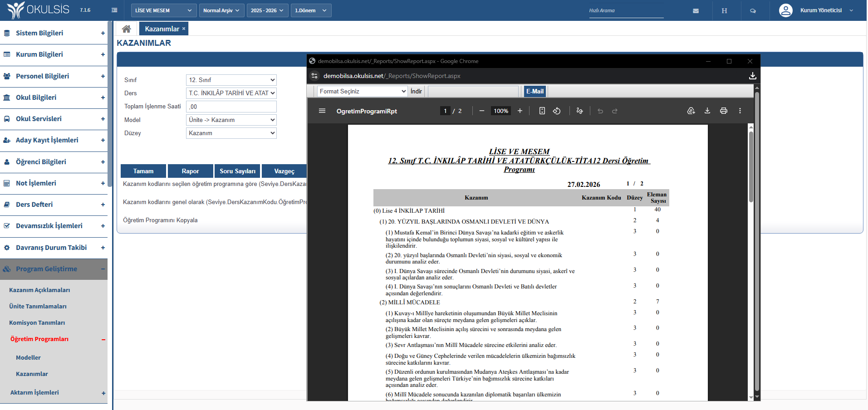Open the mail envelope icon in header

tap(696, 11)
